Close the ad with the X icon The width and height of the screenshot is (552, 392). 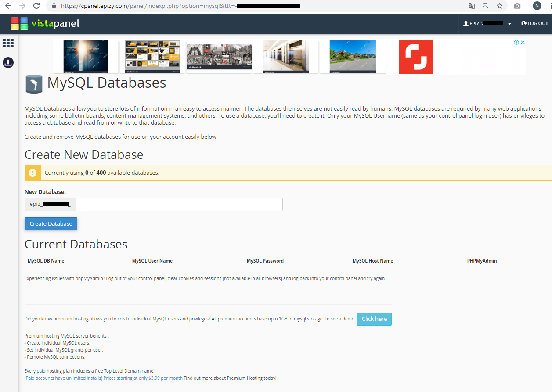[523, 43]
